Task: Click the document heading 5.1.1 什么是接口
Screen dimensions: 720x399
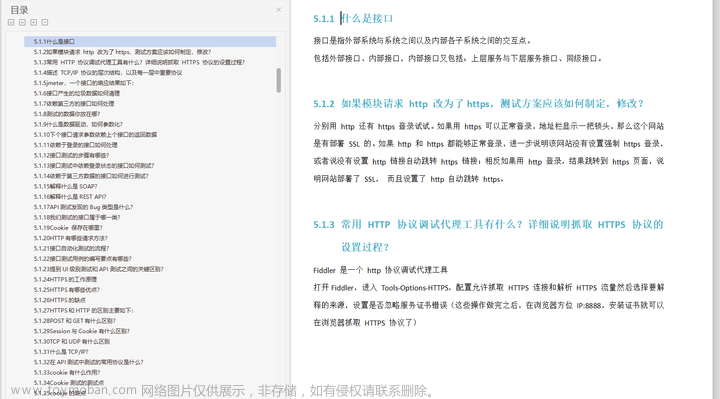Action: [353, 18]
